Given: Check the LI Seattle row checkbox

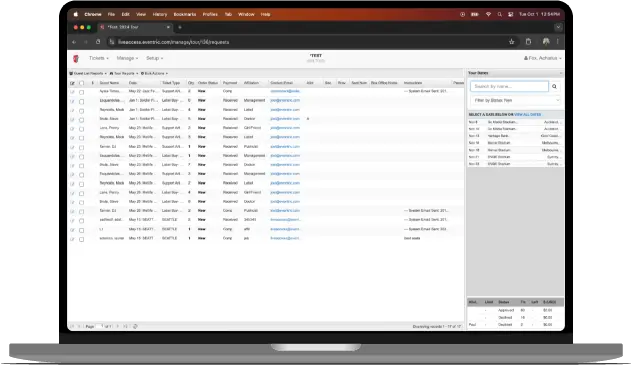Looking at the screenshot, I should pos(81,230).
